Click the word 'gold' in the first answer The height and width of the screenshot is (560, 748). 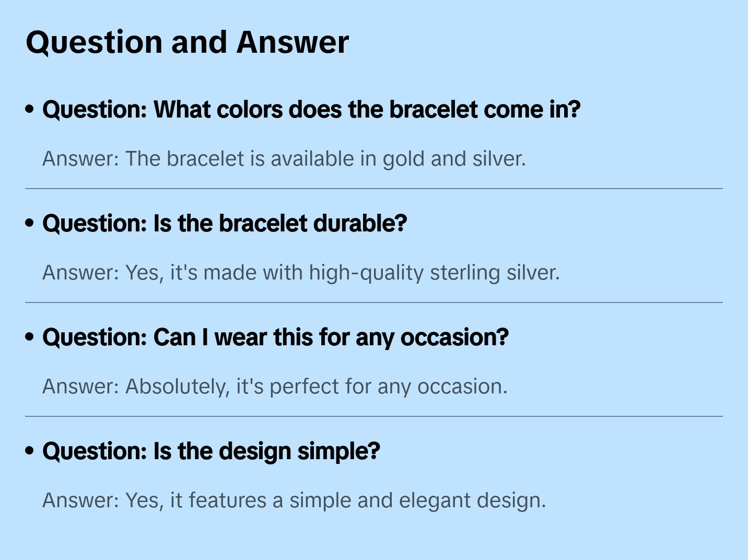pos(404,159)
